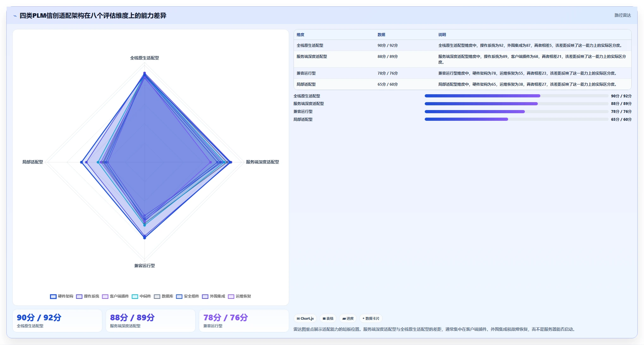Viewport: 644px width, 345px height.
Task: Select the 服务端深度适配型 table row cell
Action: click(x=312, y=57)
